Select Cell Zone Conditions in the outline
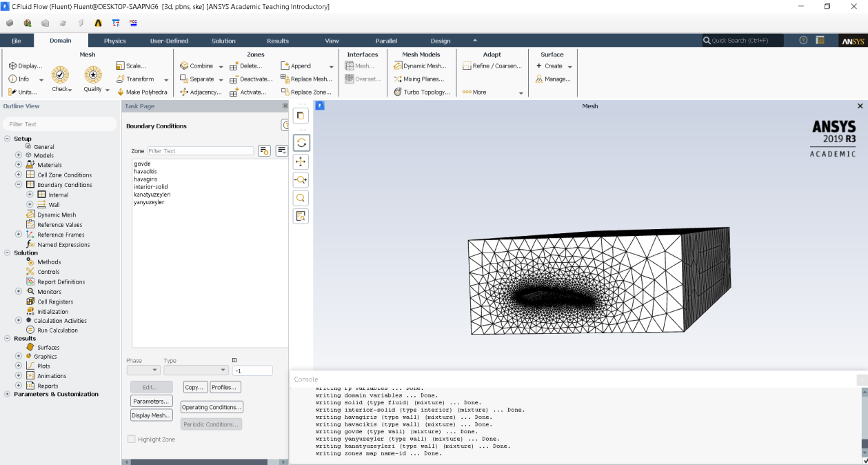The width and height of the screenshot is (868, 465). (x=65, y=175)
